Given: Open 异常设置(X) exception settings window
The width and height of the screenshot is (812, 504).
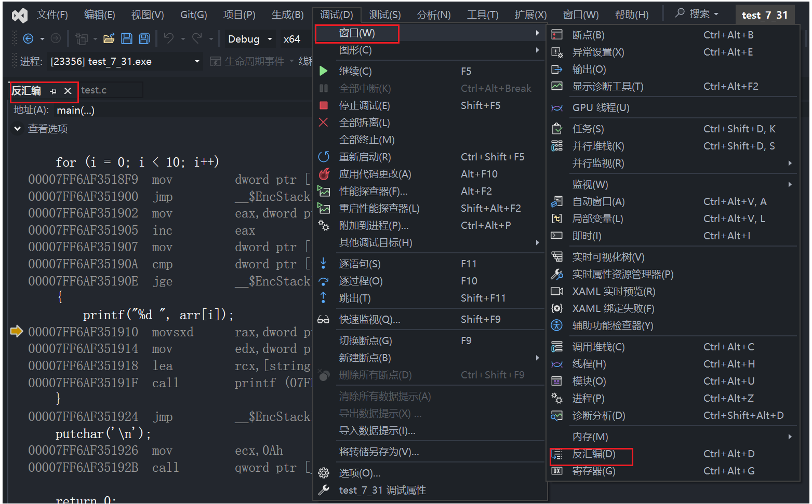Looking at the screenshot, I should pos(674,52).
